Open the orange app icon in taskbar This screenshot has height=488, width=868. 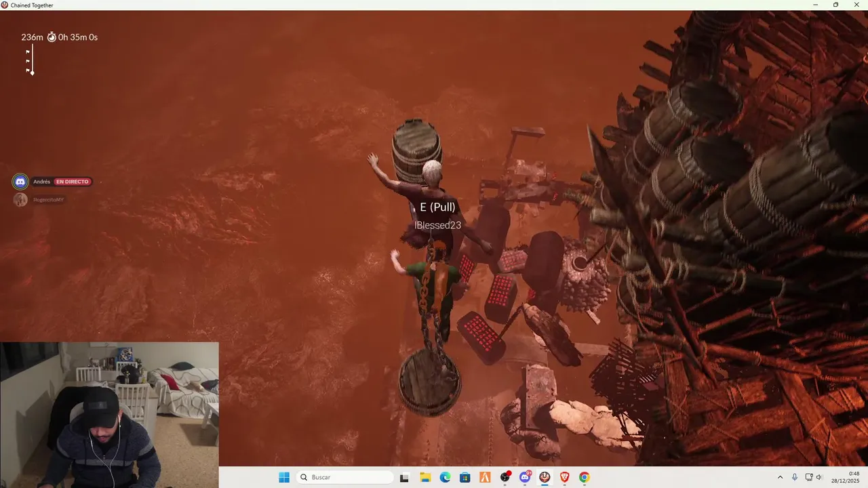coord(485,477)
